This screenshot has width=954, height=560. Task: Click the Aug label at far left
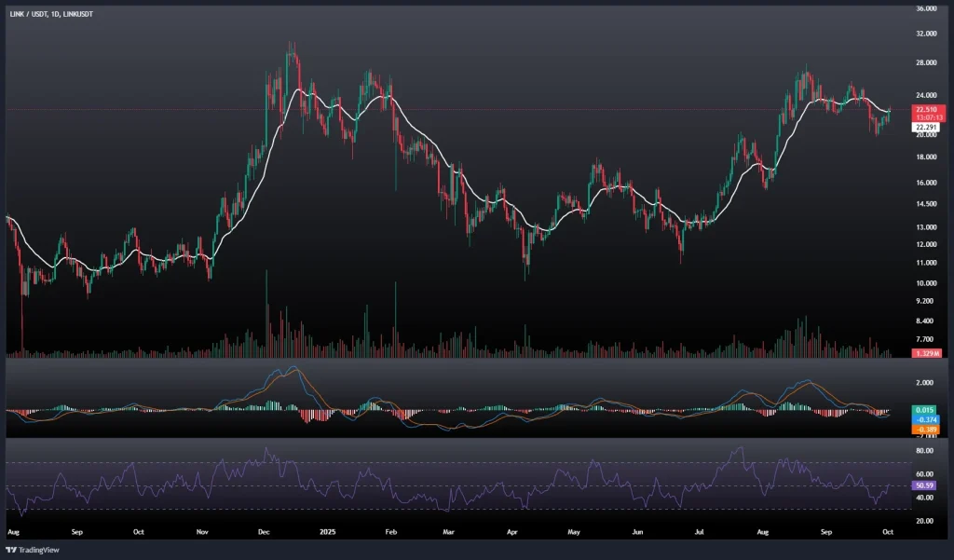point(13,531)
